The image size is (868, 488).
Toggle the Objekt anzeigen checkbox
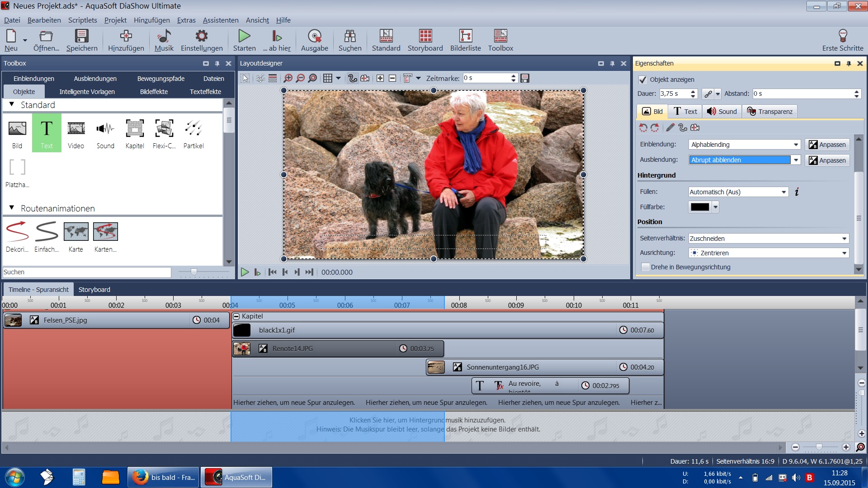click(x=642, y=80)
